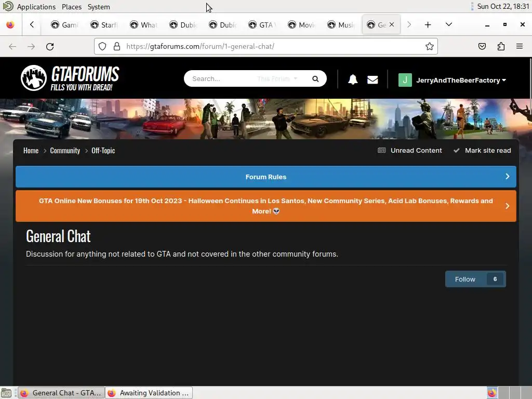
Task: Switch to Awaiting Validation taskbar window
Action: coord(149,393)
